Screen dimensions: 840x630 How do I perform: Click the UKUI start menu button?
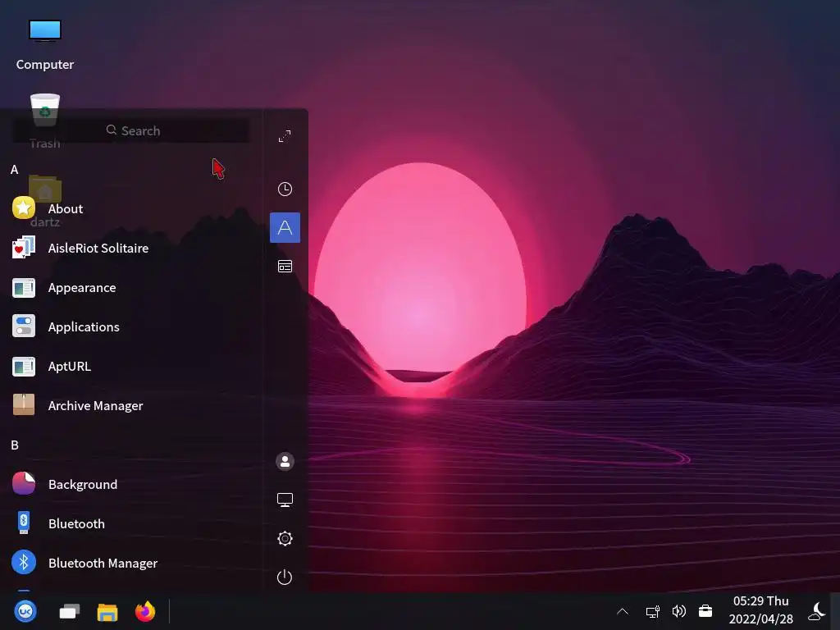coord(25,611)
